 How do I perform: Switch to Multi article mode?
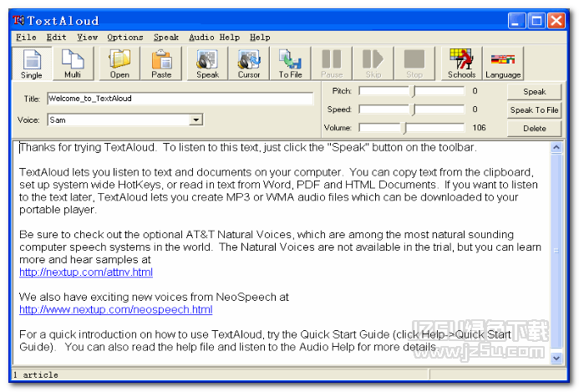point(73,64)
